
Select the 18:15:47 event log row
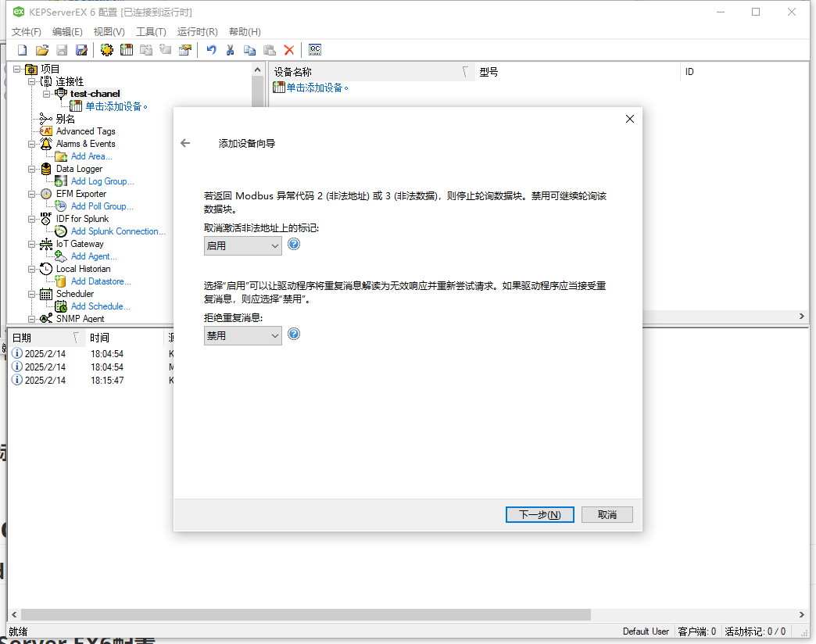[x=91, y=381]
